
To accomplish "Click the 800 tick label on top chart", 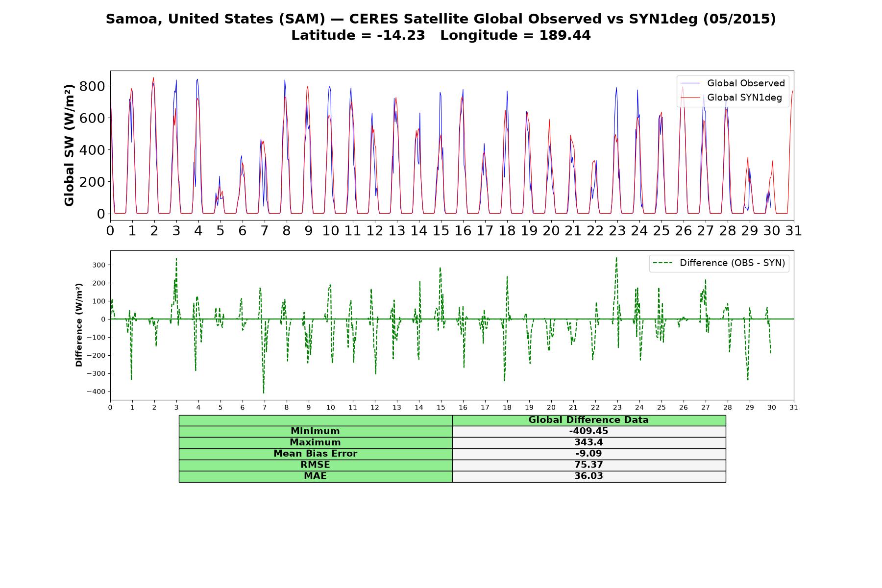I will point(94,86).
